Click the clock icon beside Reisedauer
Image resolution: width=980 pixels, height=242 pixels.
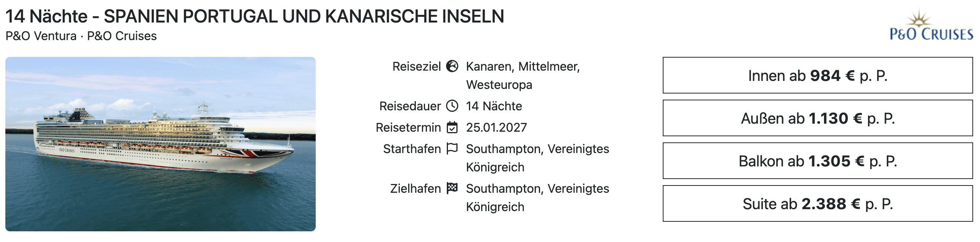click(453, 106)
